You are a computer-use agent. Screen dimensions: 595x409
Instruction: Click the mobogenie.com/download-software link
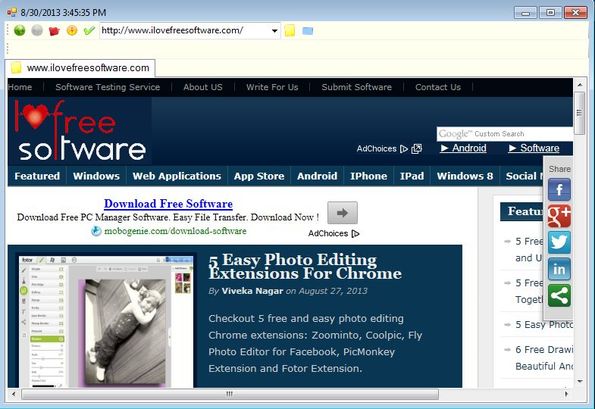175,231
